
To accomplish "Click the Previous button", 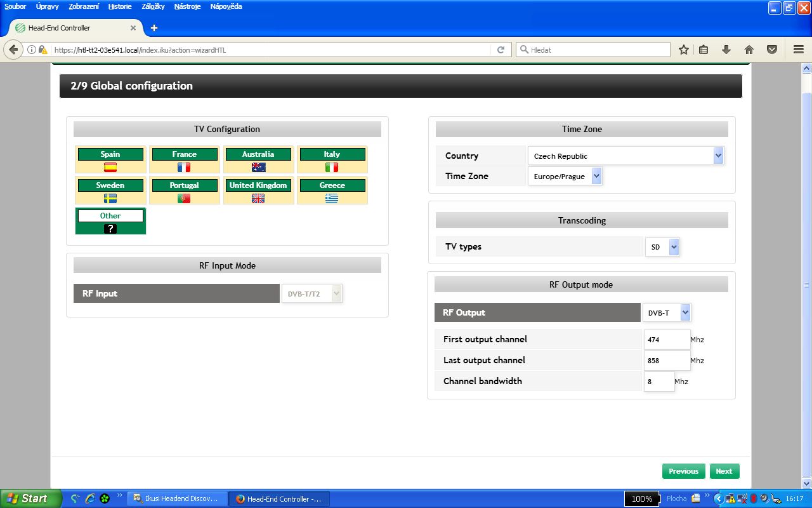I will (x=683, y=471).
